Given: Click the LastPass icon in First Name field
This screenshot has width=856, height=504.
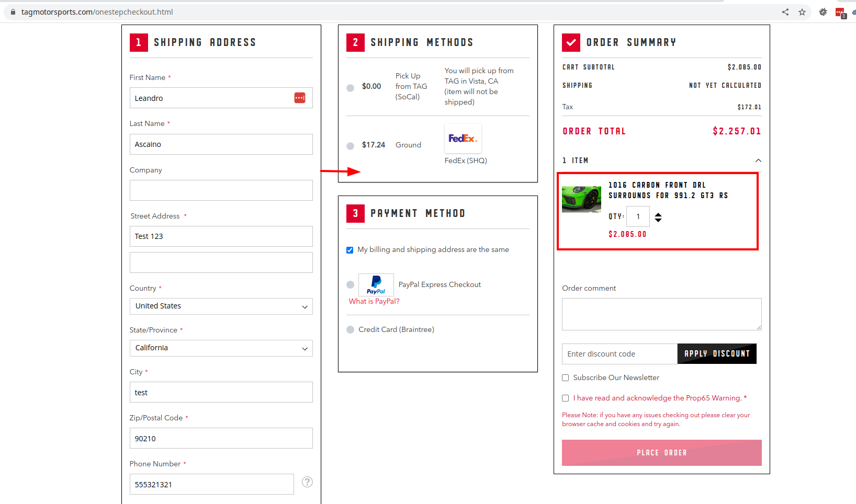Looking at the screenshot, I should point(299,97).
